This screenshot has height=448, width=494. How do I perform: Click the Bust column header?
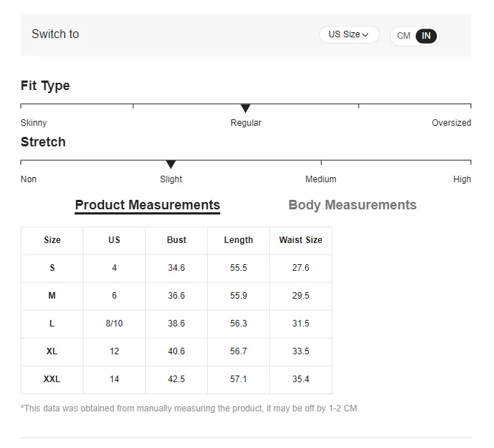point(176,240)
